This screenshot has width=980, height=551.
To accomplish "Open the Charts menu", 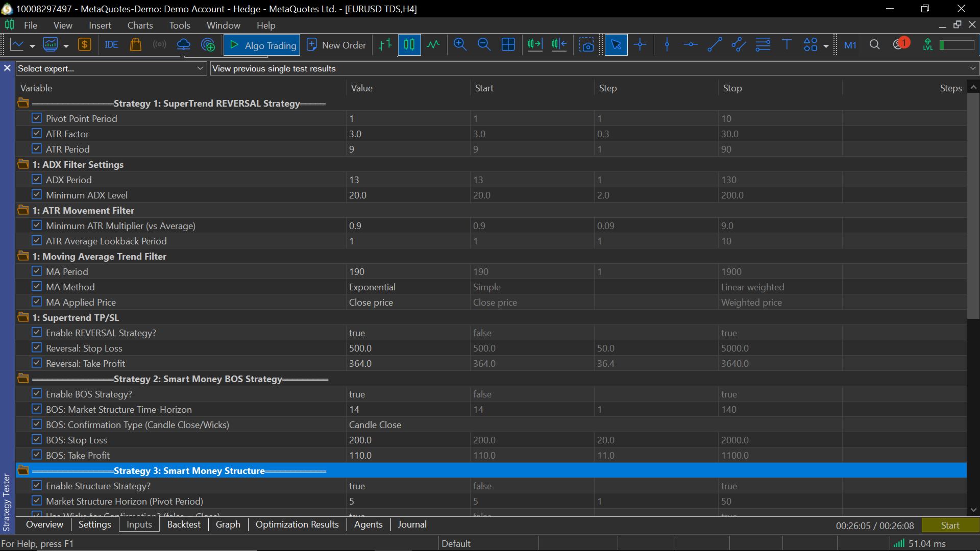I will click(140, 25).
